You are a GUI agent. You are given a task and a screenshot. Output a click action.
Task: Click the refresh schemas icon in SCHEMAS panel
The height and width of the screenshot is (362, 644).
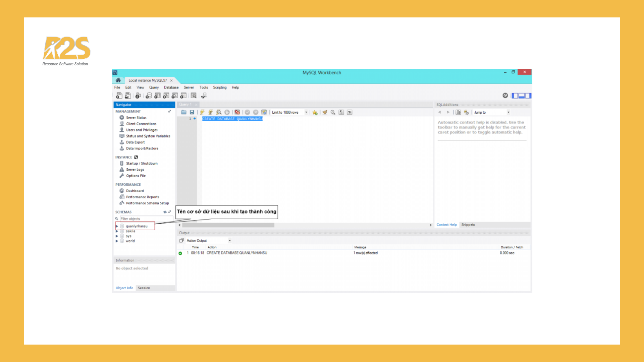pos(165,212)
